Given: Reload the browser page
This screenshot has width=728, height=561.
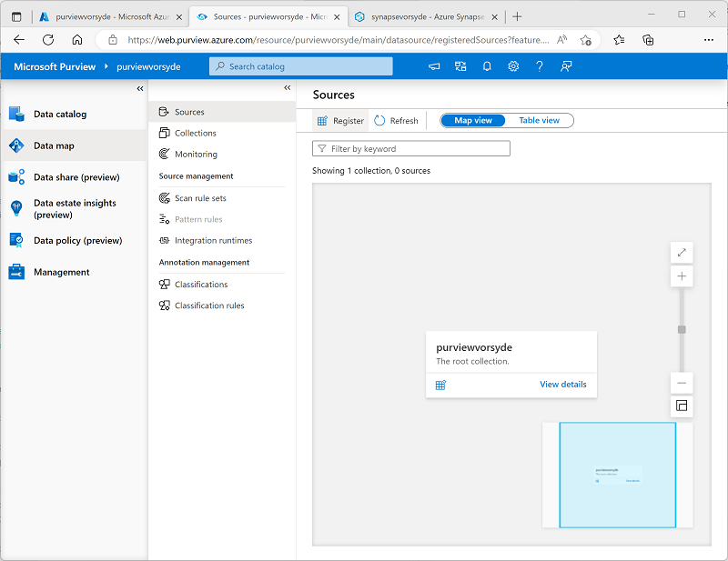Looking at the screenshot, I should (48, 40).
